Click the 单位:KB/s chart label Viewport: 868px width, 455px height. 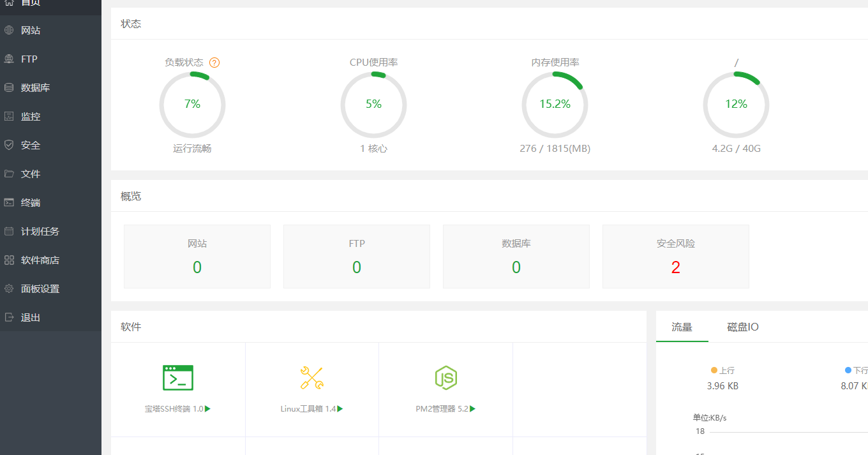(x=710, y=418)
